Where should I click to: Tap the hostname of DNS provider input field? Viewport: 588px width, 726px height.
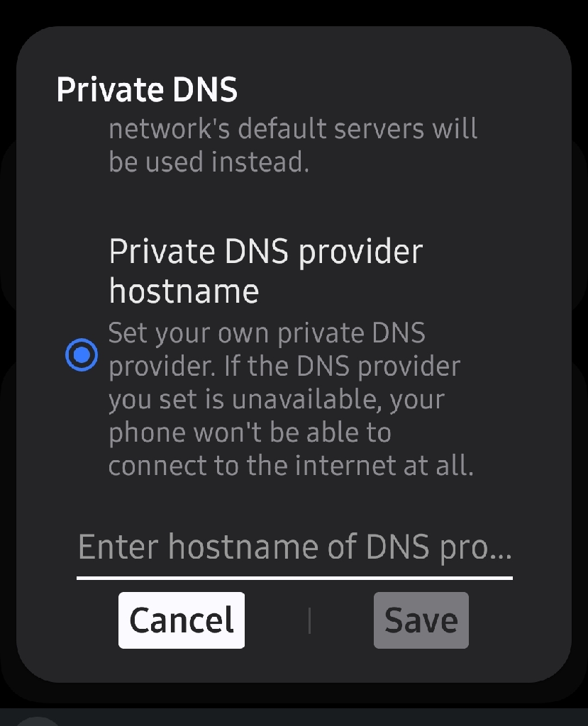point(294,548)
